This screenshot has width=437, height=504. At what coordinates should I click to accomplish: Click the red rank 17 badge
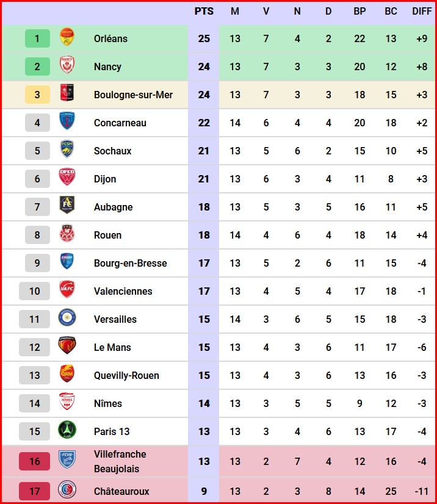[x=34, y=491]
